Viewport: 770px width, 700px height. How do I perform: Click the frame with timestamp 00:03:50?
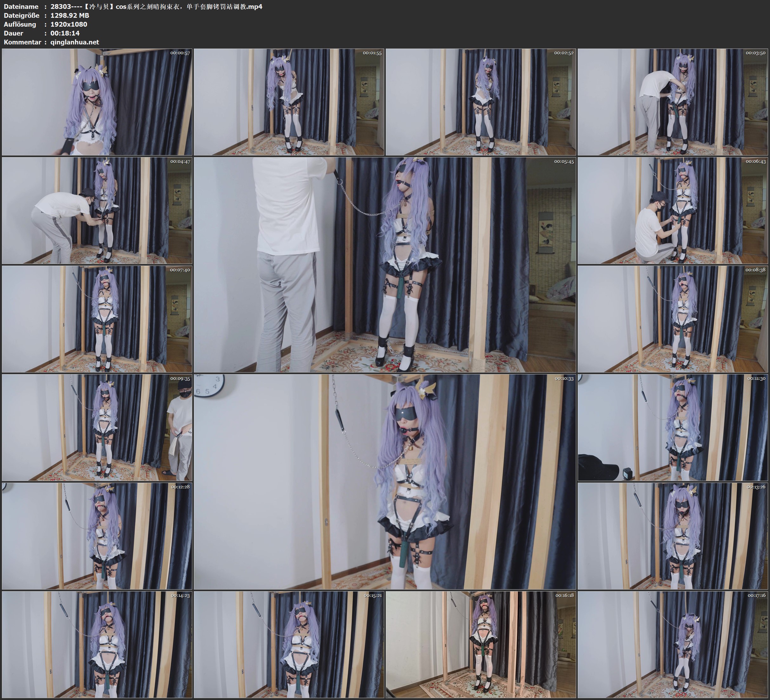[x=673, y=102]
